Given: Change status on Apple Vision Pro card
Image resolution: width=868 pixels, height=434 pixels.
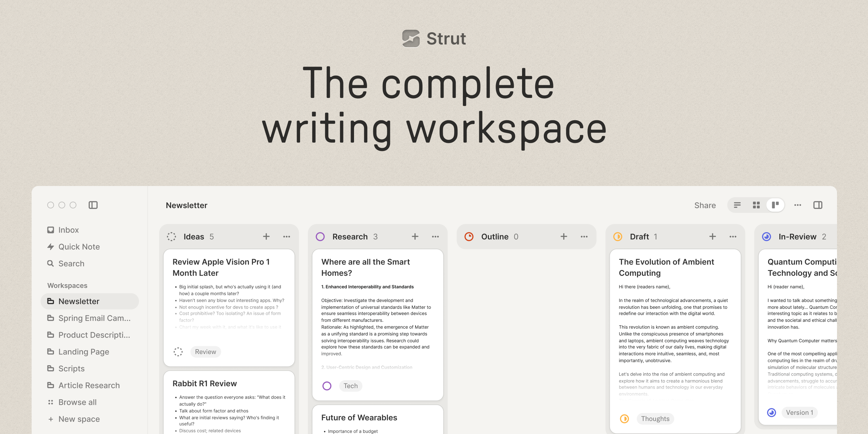Looking at the screenshot, I should [178, 352].
